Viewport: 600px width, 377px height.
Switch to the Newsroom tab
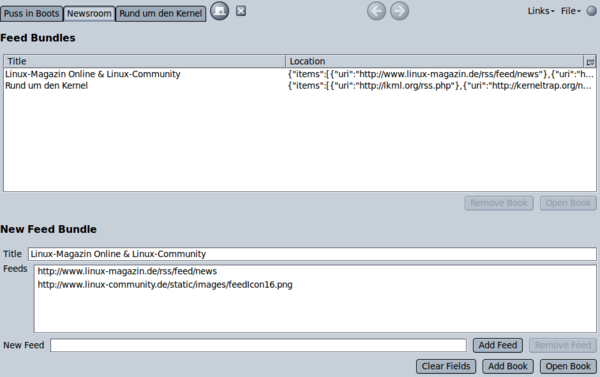click(89, 14)
